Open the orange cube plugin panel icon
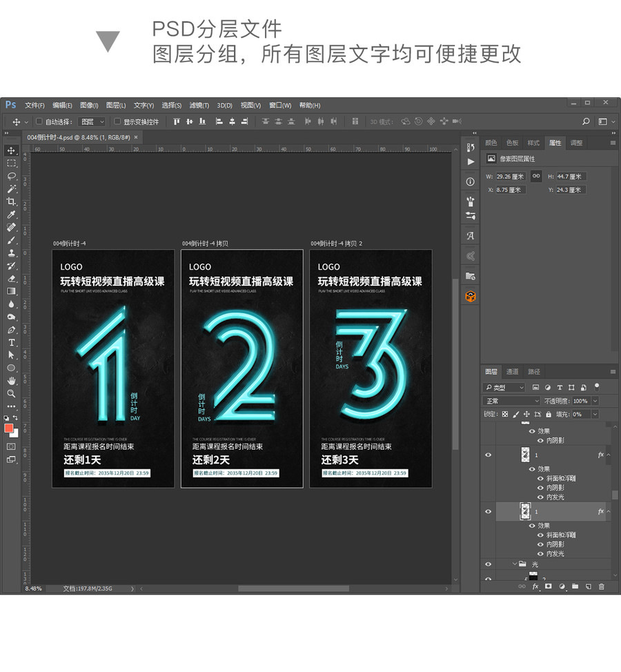 pyautogui.click(x=471, y=296)
